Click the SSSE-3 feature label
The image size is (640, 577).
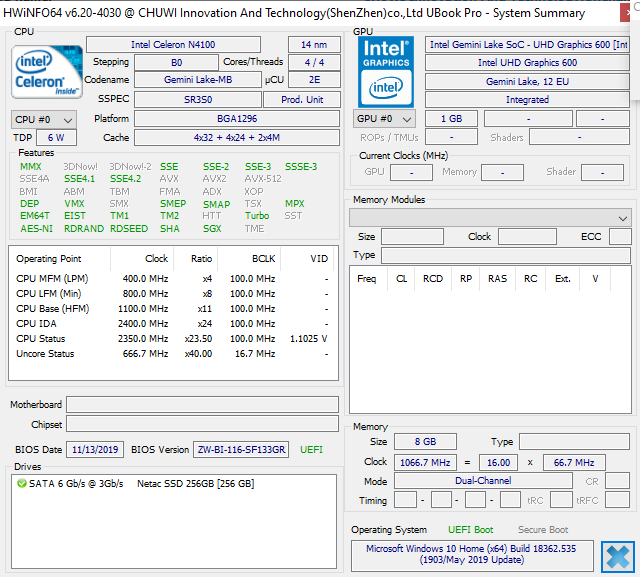pos(301,166)
